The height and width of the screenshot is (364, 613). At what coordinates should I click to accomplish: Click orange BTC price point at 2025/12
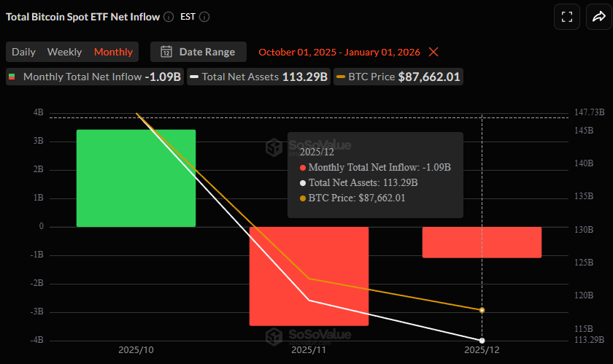482,310
